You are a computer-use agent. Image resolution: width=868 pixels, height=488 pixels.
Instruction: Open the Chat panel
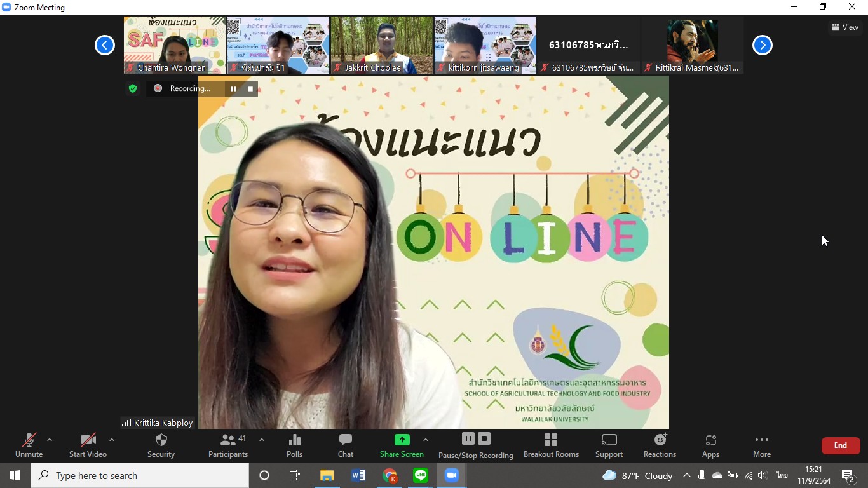(x=346, y=445)
